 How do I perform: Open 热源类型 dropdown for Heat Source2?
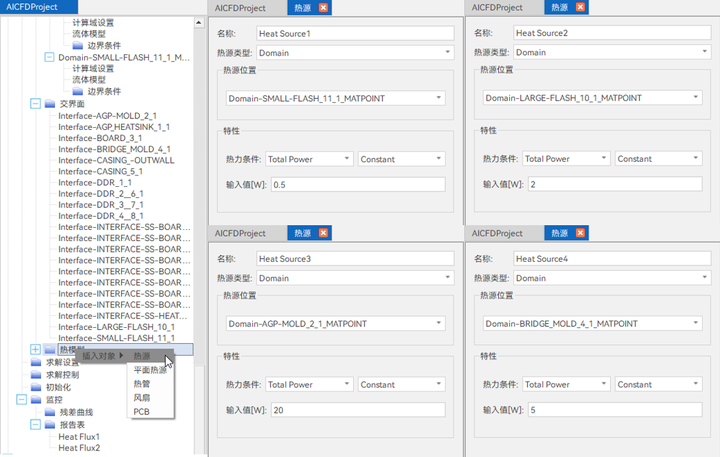[x=612, y=52]
